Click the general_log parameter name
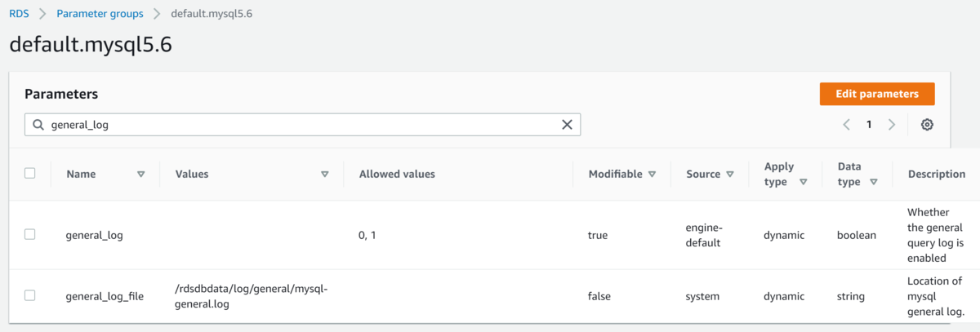This screenshot has width=980, height=332. 95,235
